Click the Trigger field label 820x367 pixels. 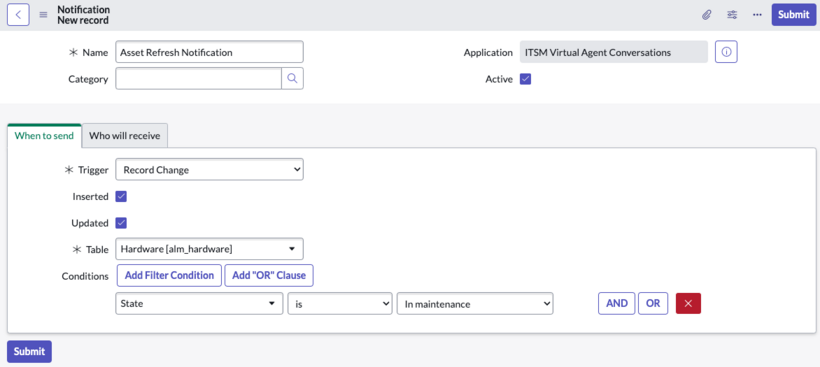(93, 170)
